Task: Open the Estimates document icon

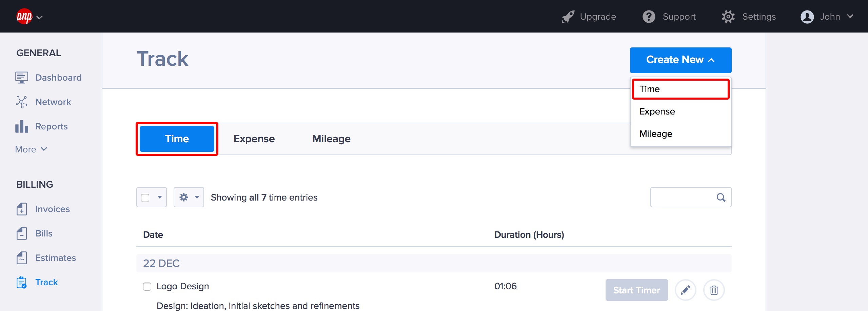Action: point(22,258)
